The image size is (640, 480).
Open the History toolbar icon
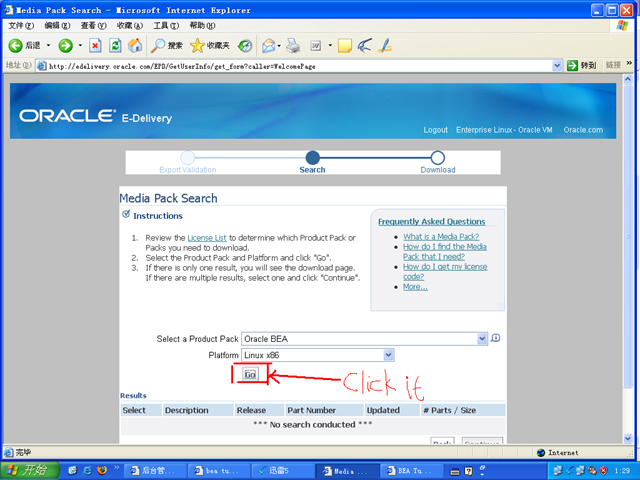[245, 45]
